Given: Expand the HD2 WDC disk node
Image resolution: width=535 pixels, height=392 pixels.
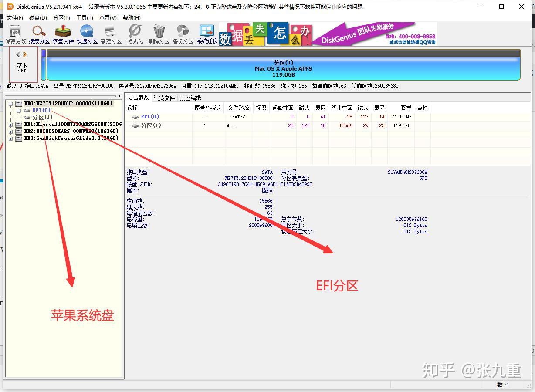Looking at the screenshot, I should click(x=11, y=132).
